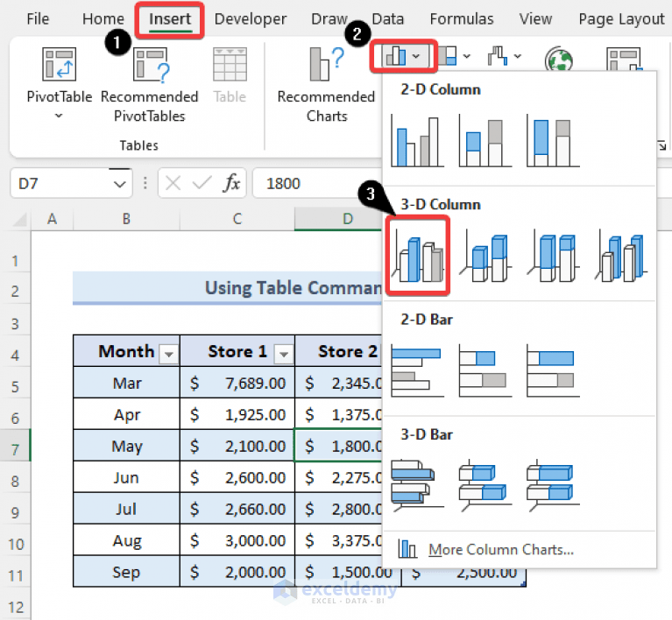Select 2-D Clustered Bar chart
Screen dimensions: 672x620
point(417,370)
